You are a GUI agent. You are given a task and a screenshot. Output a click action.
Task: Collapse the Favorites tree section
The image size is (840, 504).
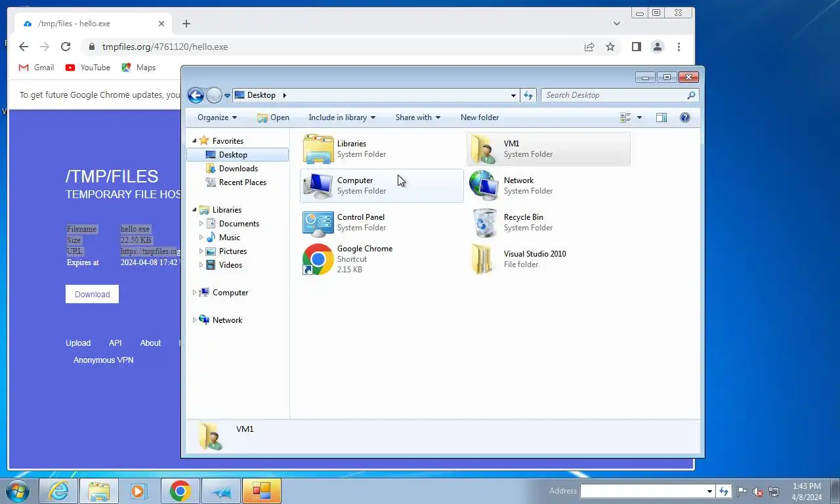tap(194, 141)
